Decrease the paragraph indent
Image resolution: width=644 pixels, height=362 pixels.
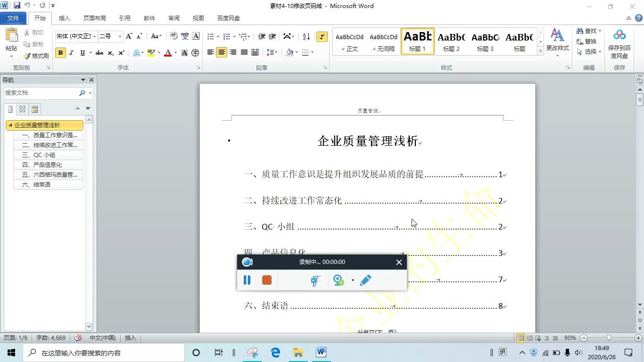[262, 36]
